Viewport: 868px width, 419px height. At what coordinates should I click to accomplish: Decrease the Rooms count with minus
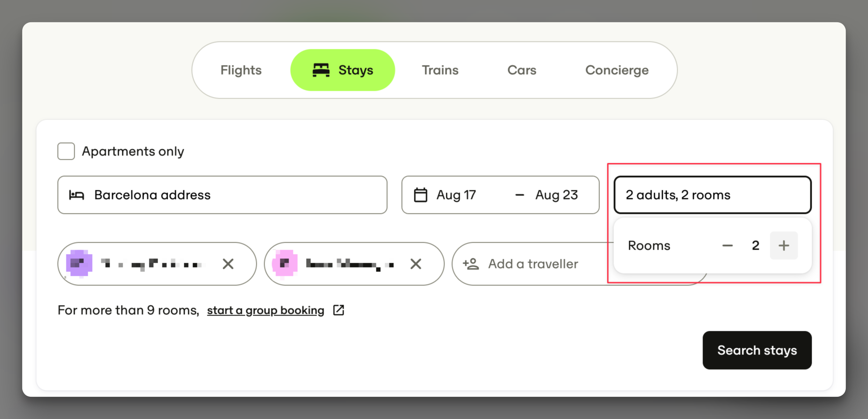[x=727, y=245]
